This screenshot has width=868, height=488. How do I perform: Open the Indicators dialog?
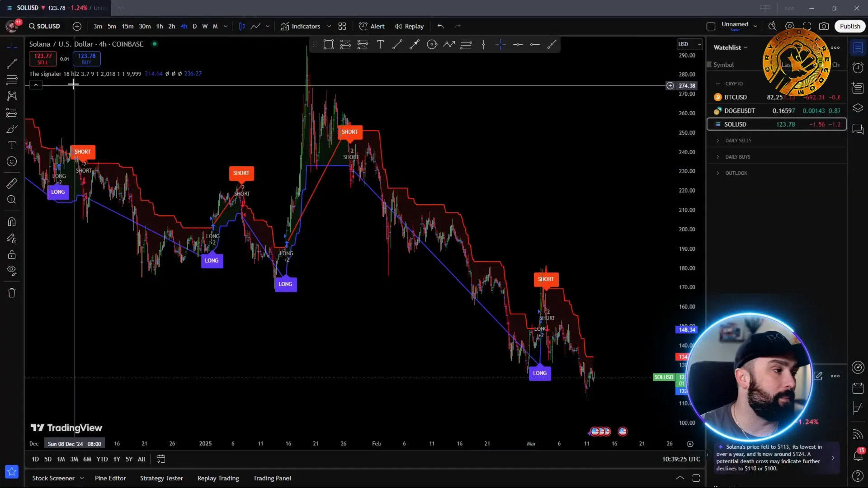[301, 26]
